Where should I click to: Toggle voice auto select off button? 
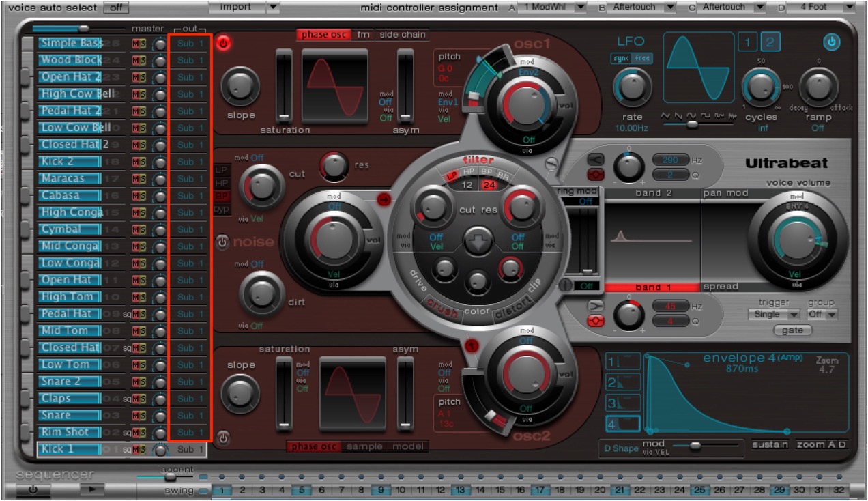(116, 8)
